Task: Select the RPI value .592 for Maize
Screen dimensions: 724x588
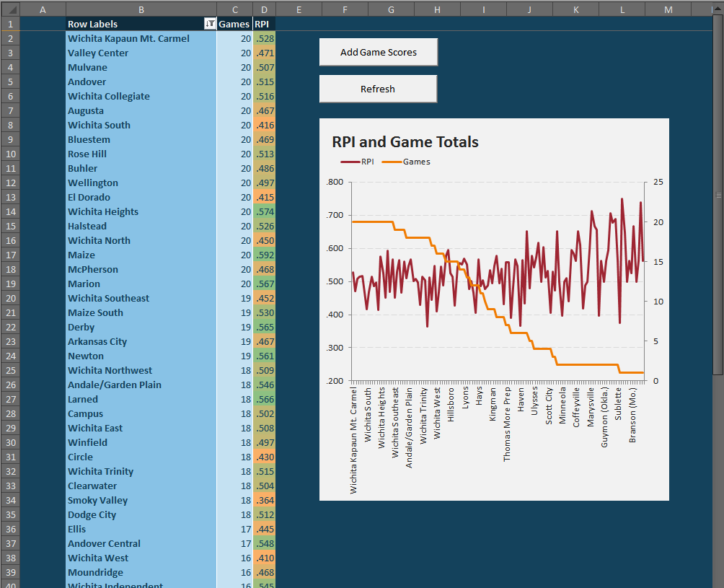Action: [x=263, y=255]
